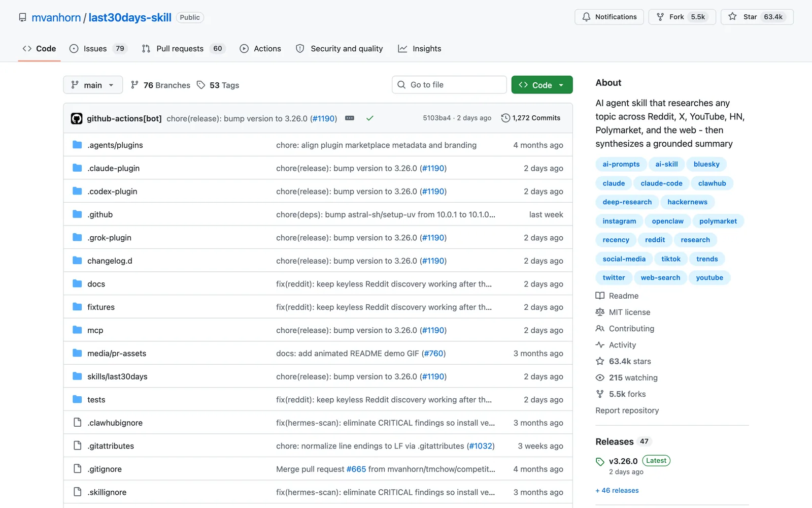Viewport: 812px width, 508px height.
Task: Click the Report repository link
Action: coord(627,410)
